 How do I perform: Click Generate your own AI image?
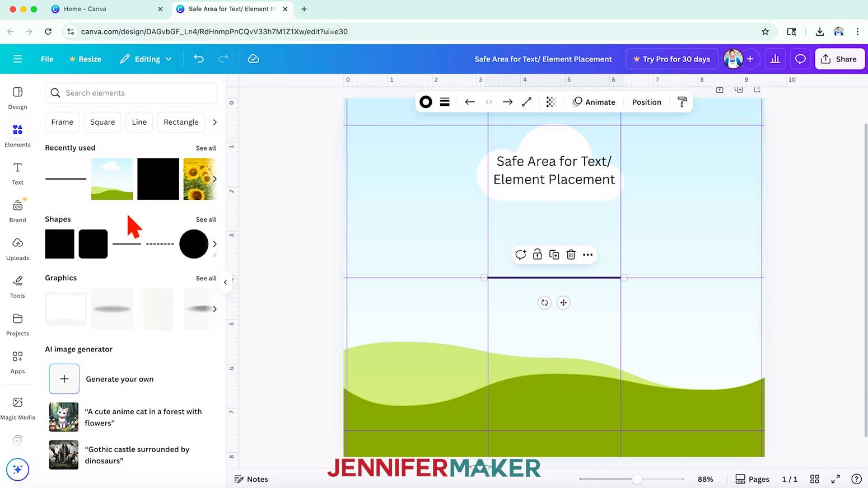[x=101, y=379]
